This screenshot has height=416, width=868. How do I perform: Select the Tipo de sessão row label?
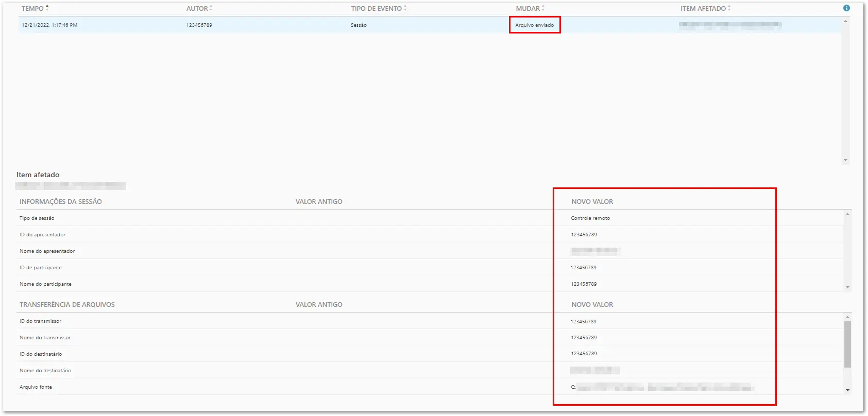coord(37,218)
